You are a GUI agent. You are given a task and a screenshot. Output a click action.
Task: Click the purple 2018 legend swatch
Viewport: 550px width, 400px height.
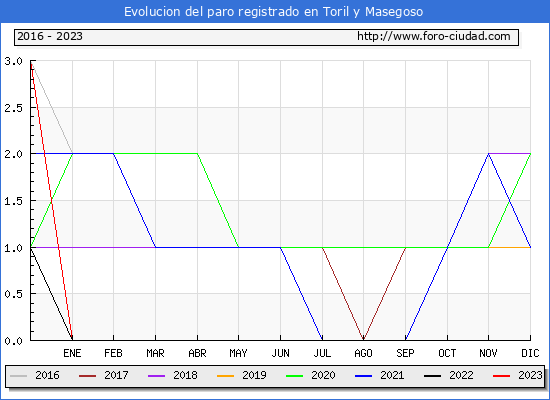(x=156, y=376)
